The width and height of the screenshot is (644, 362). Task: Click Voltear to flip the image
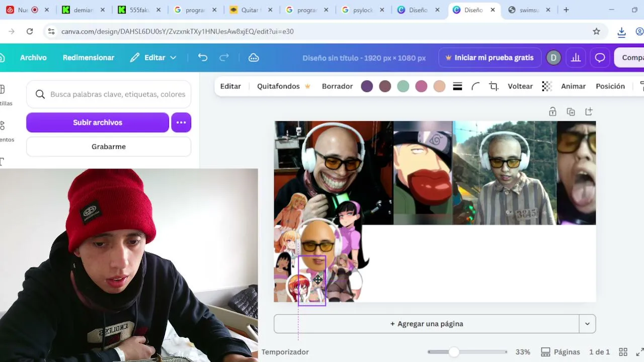(520, 86)
